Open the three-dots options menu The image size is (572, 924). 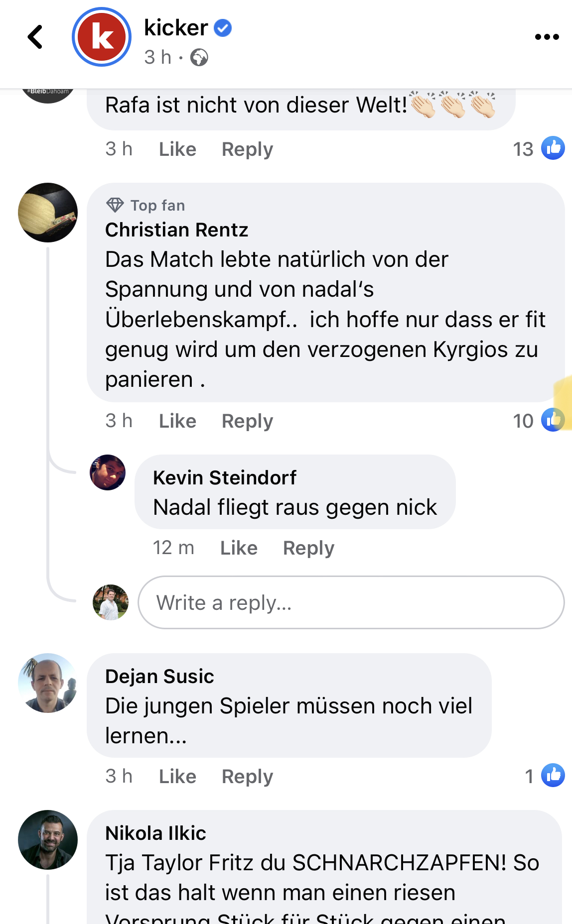[x=547, y=37]
